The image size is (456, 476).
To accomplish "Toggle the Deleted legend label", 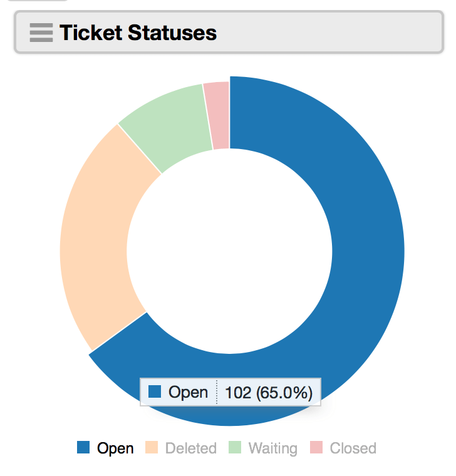I will 190,448.
